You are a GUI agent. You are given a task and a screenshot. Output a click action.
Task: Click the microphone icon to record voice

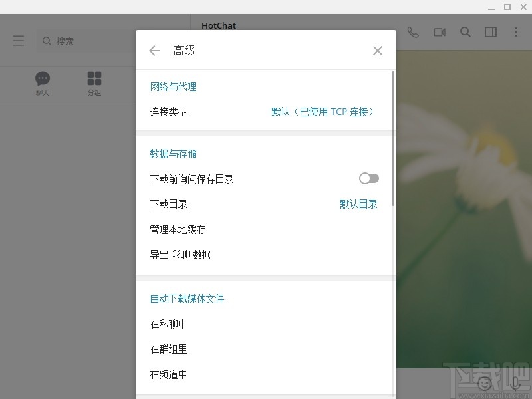coord(516,383)
